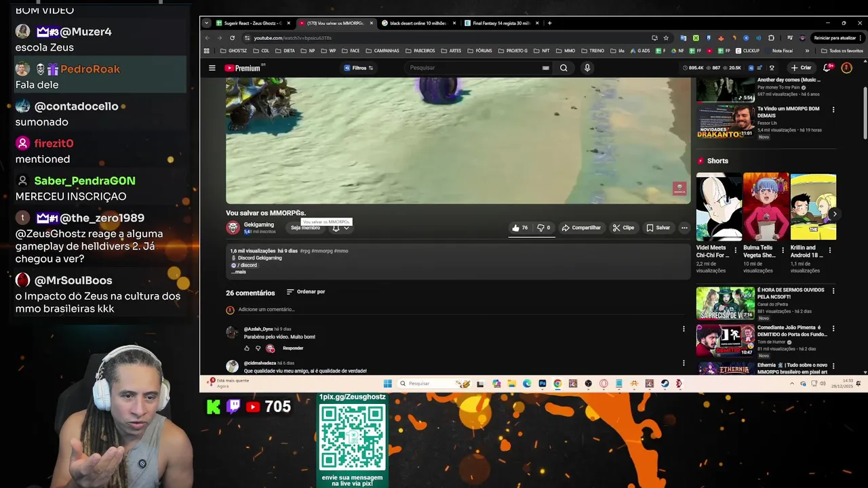Screen dimensions: 868x488
Task: Save the video with the Salvar button
Action: pos(658,228)
